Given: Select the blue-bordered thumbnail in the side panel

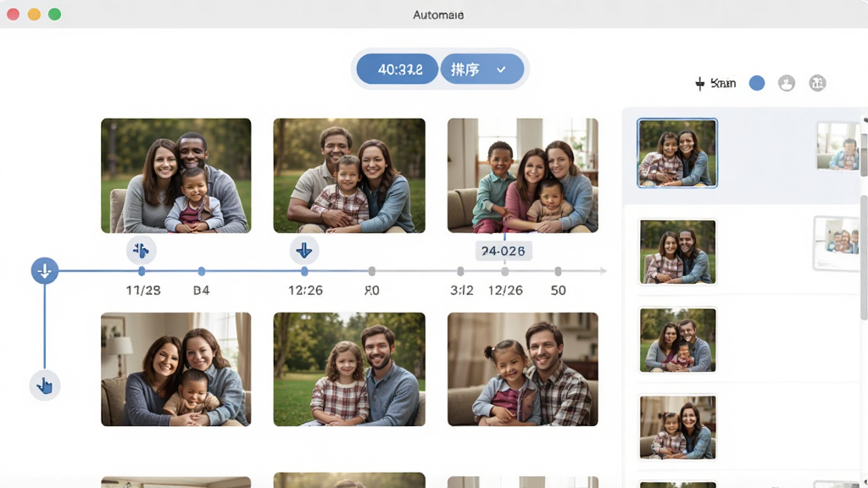Looking at the screenshot, I should [x=677, y=153].
